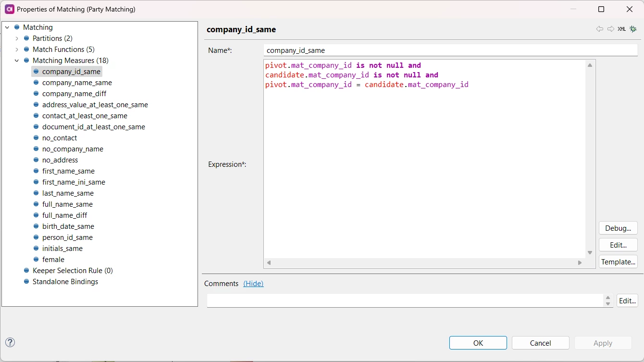Click the comments field up stepper arrow
This screenshot has width=644, height=362.
(608, 298)
